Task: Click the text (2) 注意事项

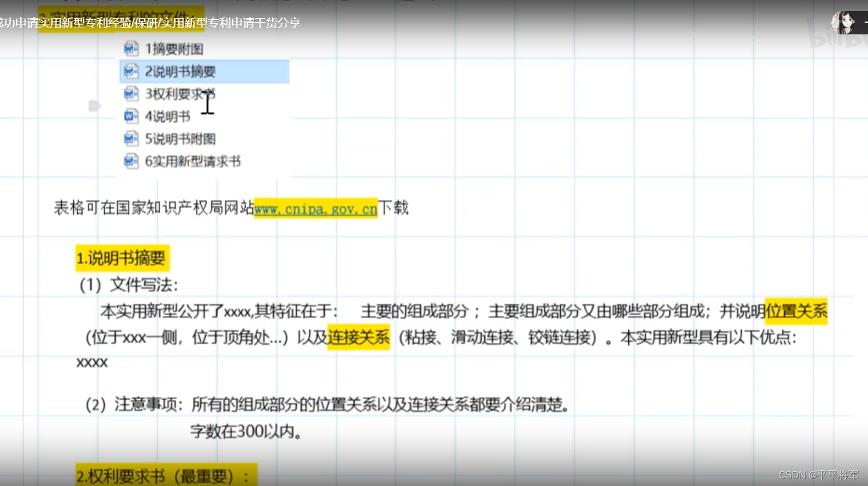Action: pos(134,404)
